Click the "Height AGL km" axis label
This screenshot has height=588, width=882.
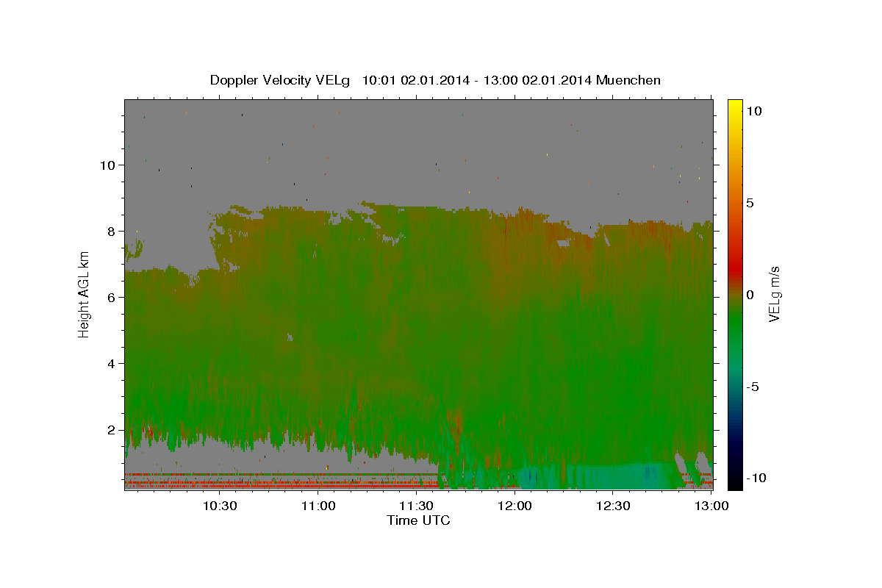pyautogui.click(x=84, y=293)
